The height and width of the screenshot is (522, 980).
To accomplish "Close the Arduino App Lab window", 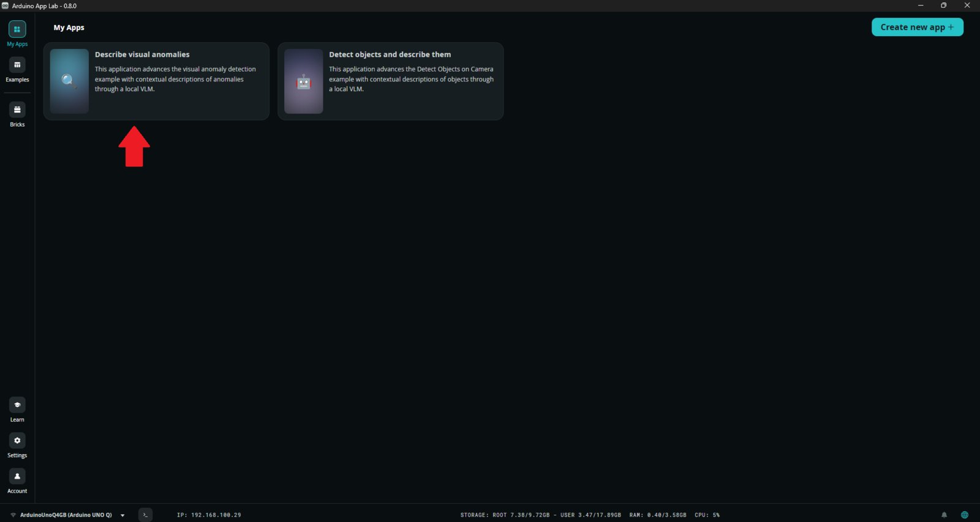I will (967, 6).
